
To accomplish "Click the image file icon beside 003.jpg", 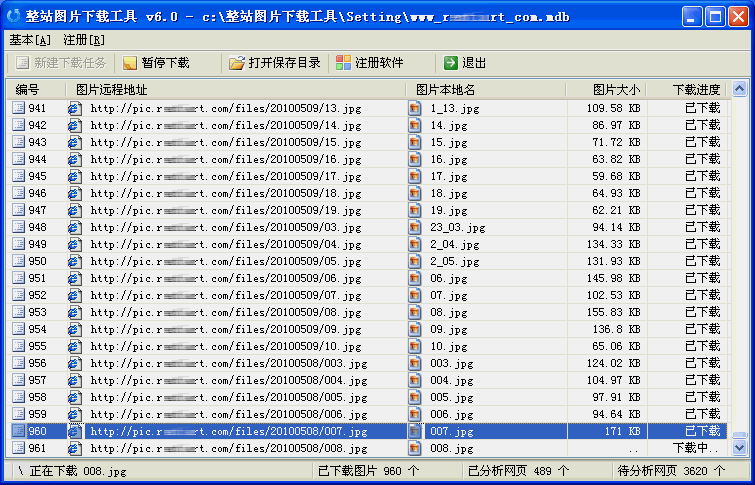I will (x=415, y=363).
